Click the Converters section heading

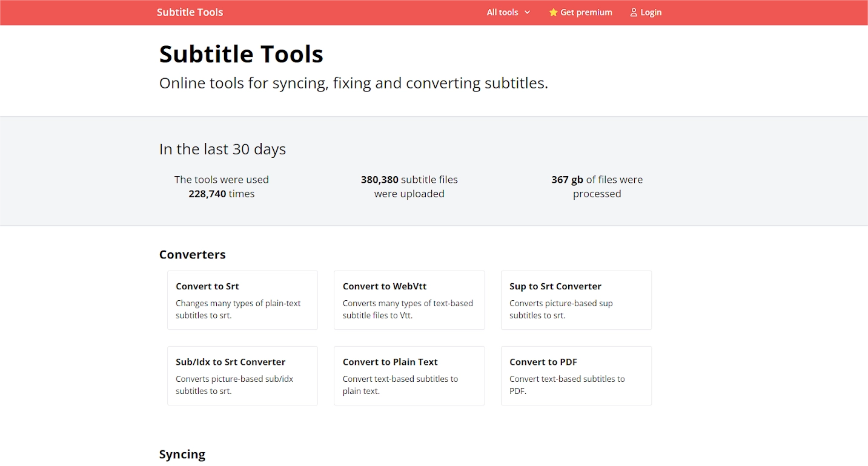tap(193, 254)
